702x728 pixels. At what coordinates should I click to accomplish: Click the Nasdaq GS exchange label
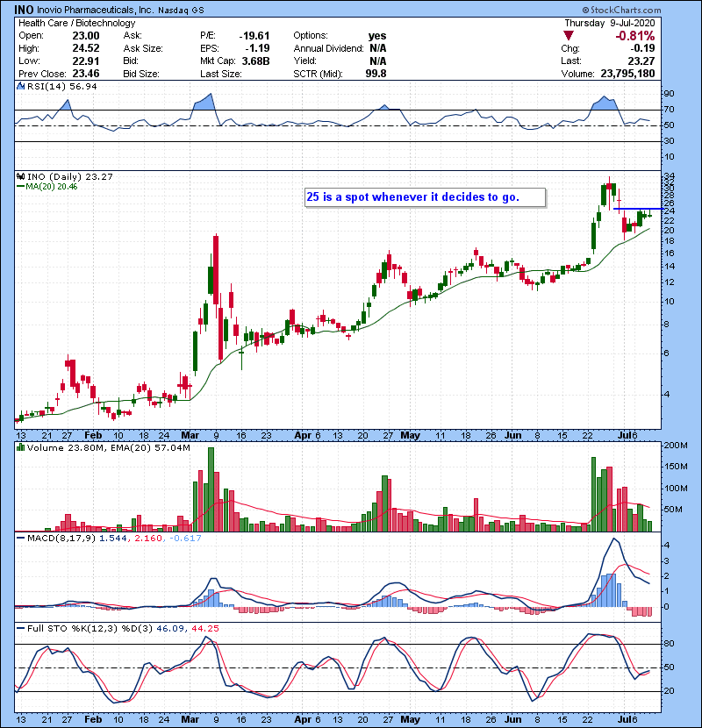tap(180, 11)
